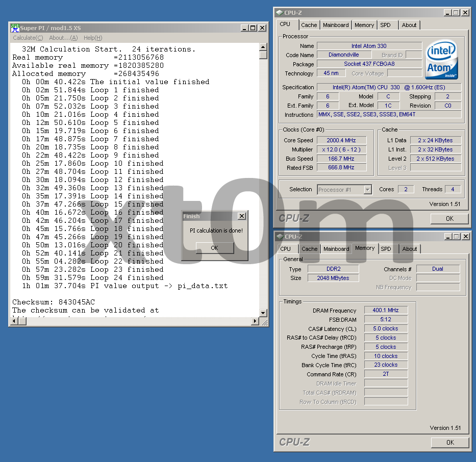Switch to Cache tab in upper CPU-Z window

[309, 25]
